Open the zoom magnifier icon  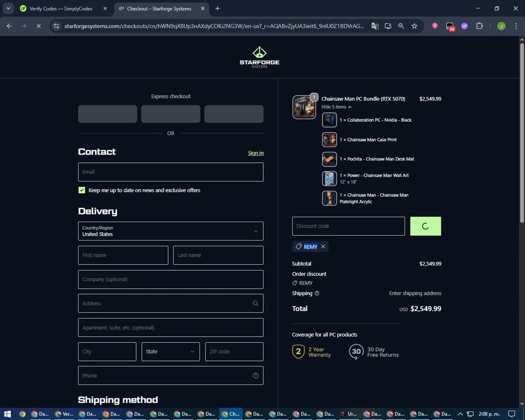pyautogui.click(x=401, y=26)
